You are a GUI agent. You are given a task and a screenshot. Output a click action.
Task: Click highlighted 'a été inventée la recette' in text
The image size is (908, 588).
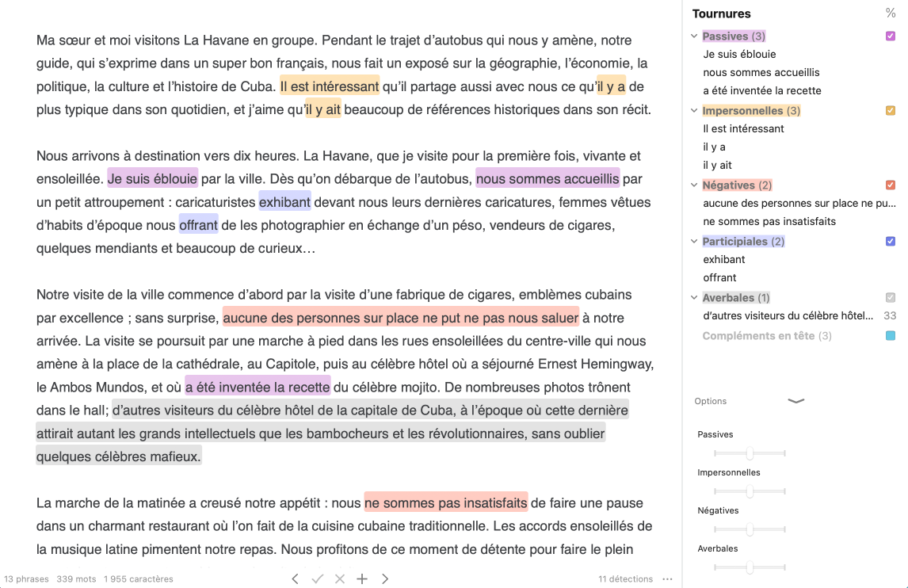[x=258, y=387]
